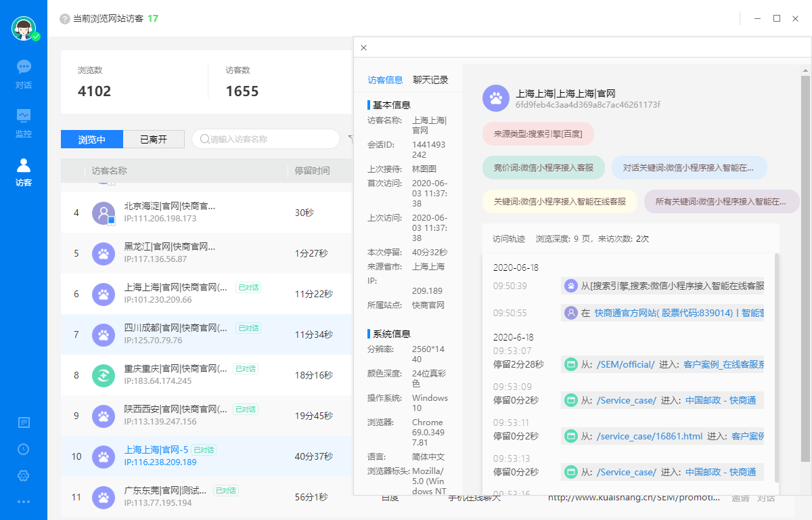Open the /service_case/16861.html link

click(649, 436)
